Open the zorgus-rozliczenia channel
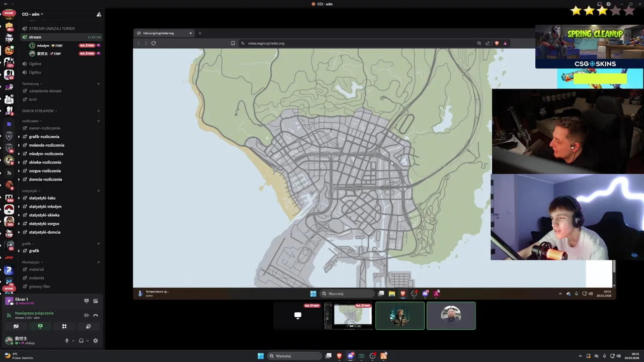This screenshot has width=644, height=362. tap(61, 171)
